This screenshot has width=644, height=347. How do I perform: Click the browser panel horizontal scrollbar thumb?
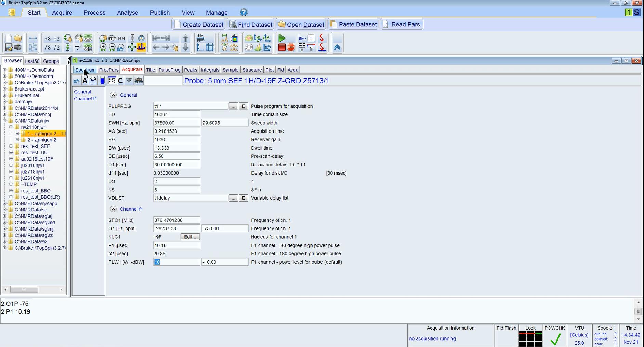[x=24, y=290]
